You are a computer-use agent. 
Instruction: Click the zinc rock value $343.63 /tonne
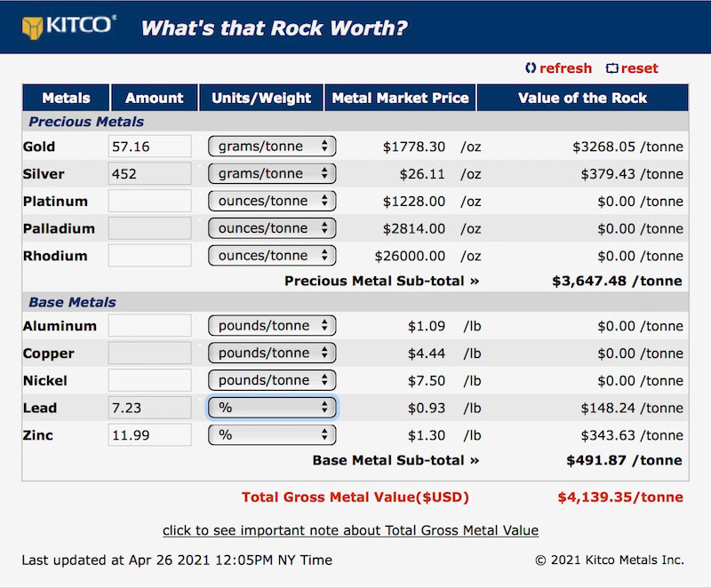point(632,435)
